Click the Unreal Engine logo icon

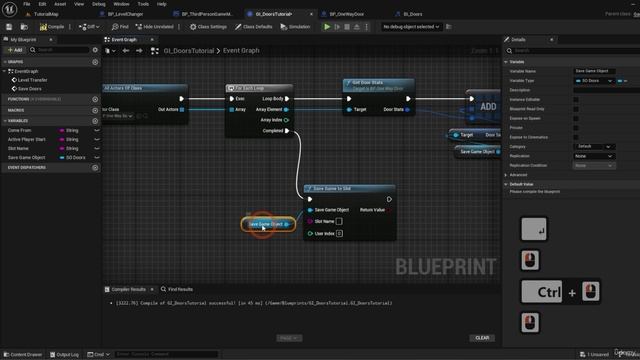click(9, 9)
